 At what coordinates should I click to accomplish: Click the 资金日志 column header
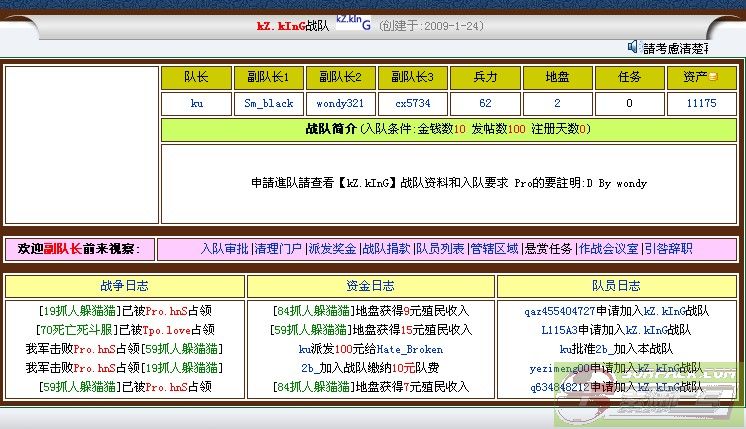[x=370, y=286]
